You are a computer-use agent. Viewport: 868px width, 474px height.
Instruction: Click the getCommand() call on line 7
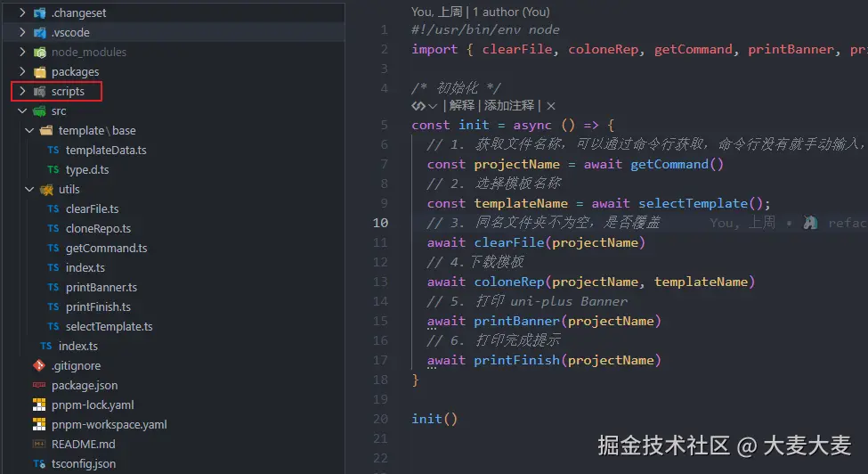(677, 164)
